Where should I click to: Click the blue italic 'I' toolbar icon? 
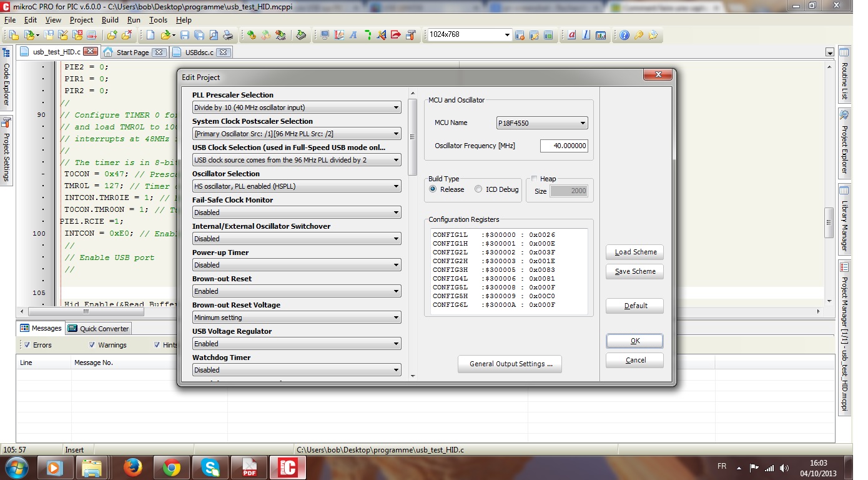pyautogui.click(x=586, y=35)
